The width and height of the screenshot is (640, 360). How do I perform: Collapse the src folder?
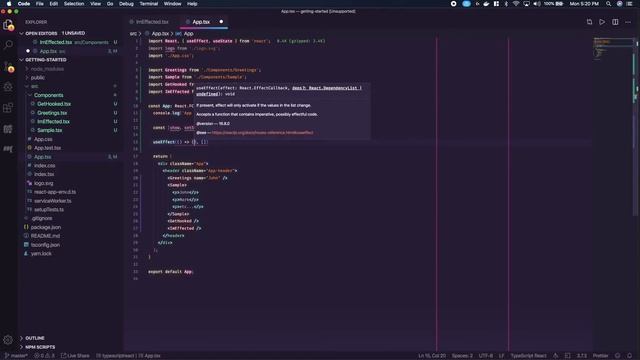pos(34,86)
